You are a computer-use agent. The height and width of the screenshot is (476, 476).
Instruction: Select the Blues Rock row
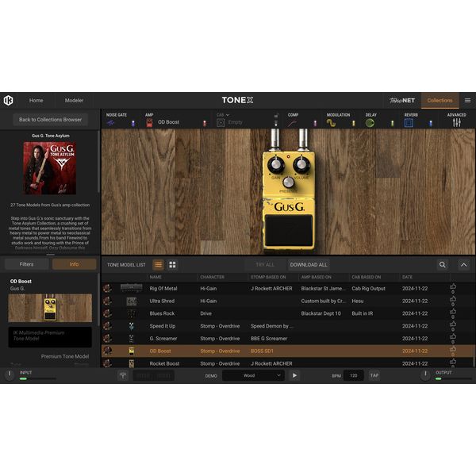pyautogui.click(x=287, y=313)
